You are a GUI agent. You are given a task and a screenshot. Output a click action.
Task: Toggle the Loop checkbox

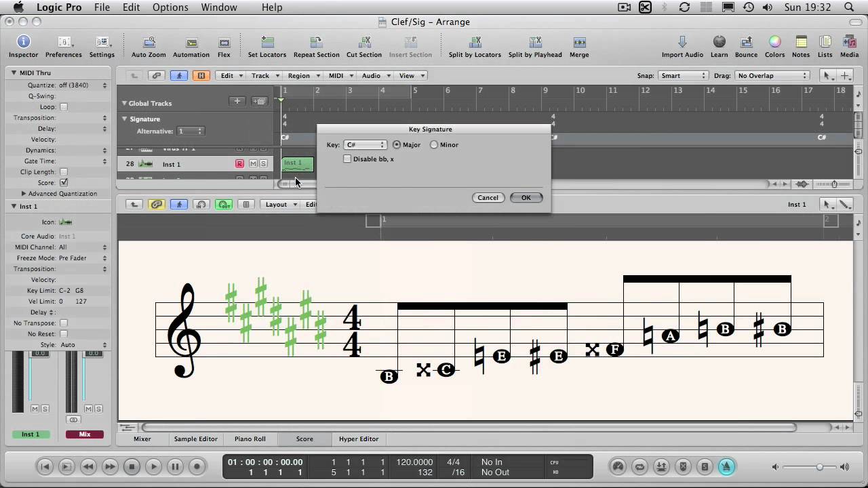point(64,107)
